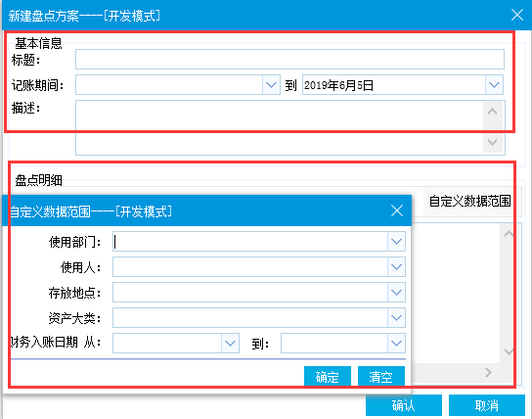Click the 清空 button
This screenshot has height=419, width=532.
381,376
